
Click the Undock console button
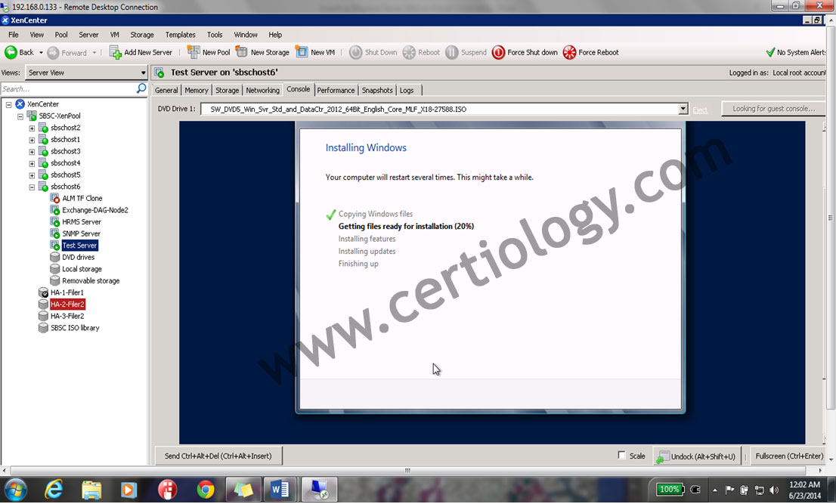point(698,456)
